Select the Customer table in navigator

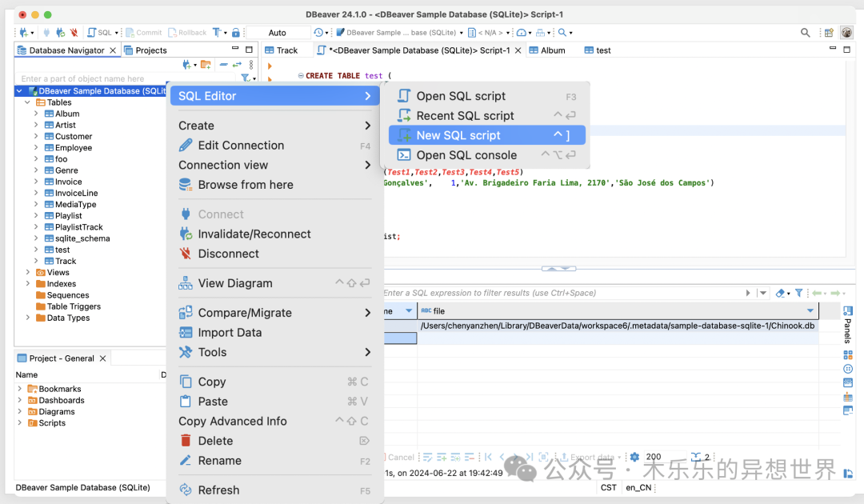click(74, 137)
